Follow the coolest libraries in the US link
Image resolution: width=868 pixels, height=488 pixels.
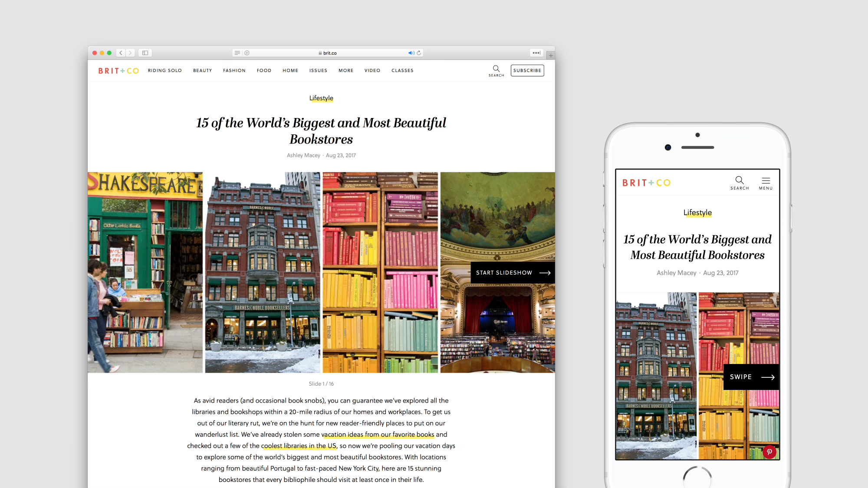(299, 446)
